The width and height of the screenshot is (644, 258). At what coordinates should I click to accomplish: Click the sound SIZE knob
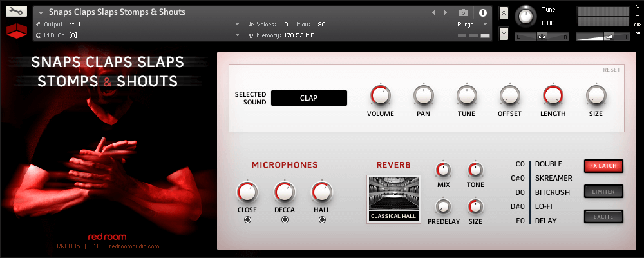(x=596, y=95)
